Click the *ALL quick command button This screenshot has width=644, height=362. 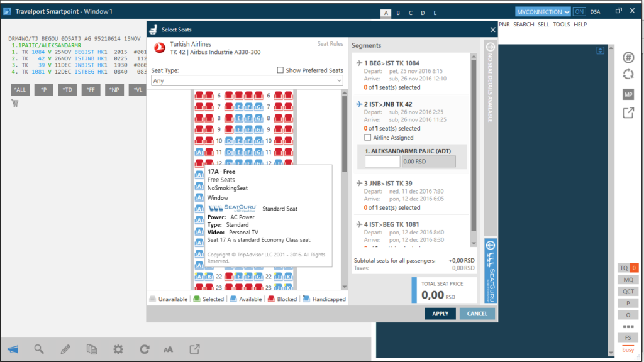coord(20,90)
